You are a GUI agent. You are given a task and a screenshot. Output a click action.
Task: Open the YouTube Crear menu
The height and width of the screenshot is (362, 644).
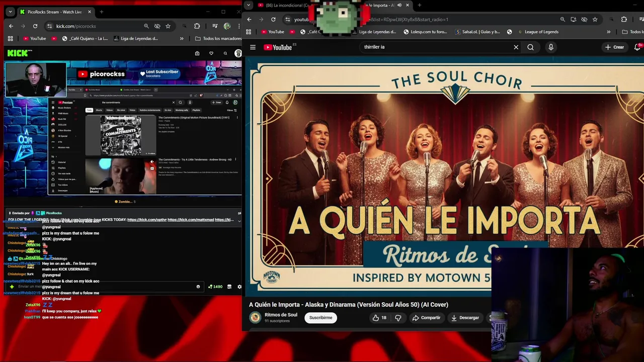[x=615, y=47]
